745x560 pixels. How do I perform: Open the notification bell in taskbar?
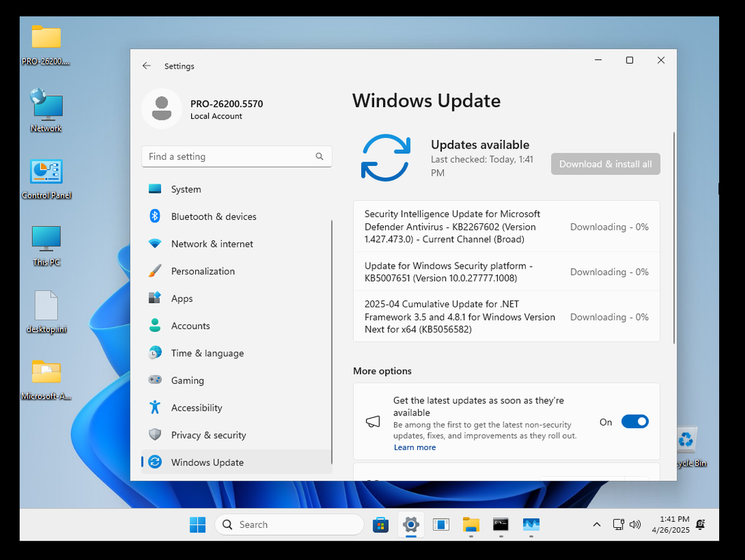point(700,524)
